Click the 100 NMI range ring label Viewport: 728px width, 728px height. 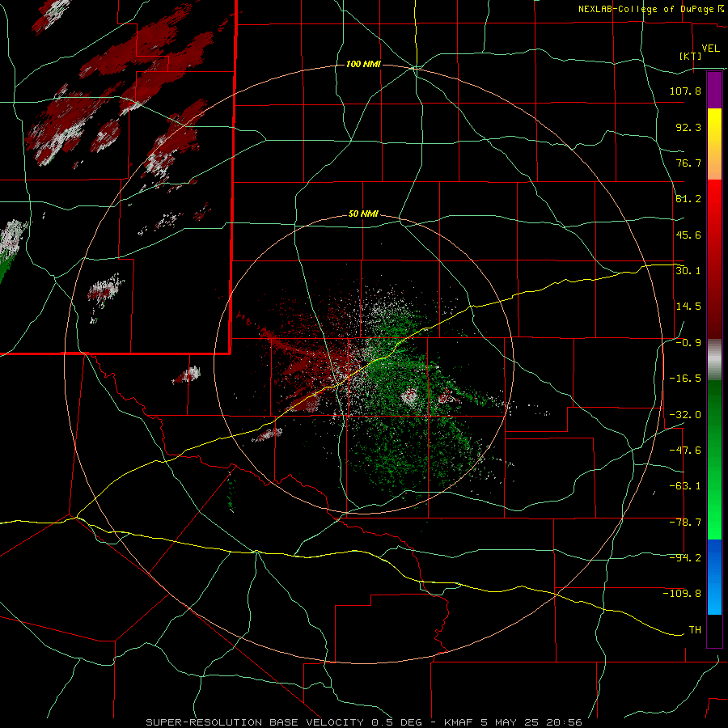(363, 64)
